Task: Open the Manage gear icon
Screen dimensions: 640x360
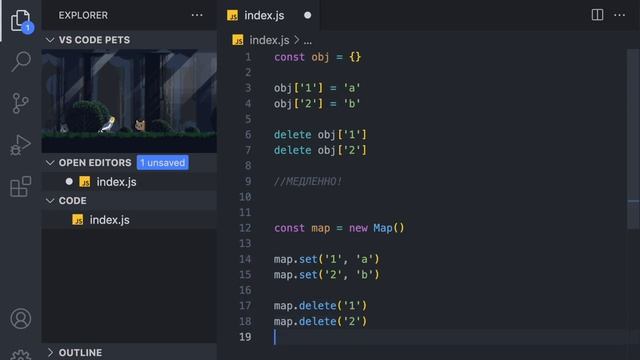Action: click(21, 355)
